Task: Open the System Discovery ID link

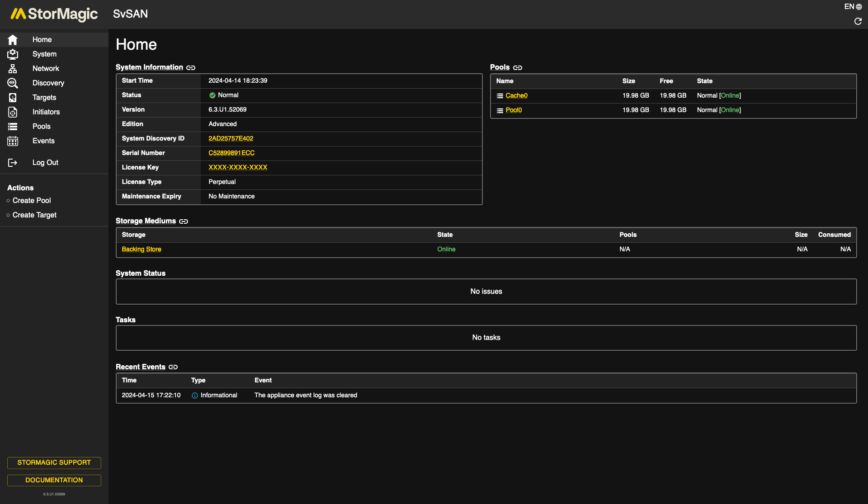Action: pyautogui.click(x=231, y=139)
